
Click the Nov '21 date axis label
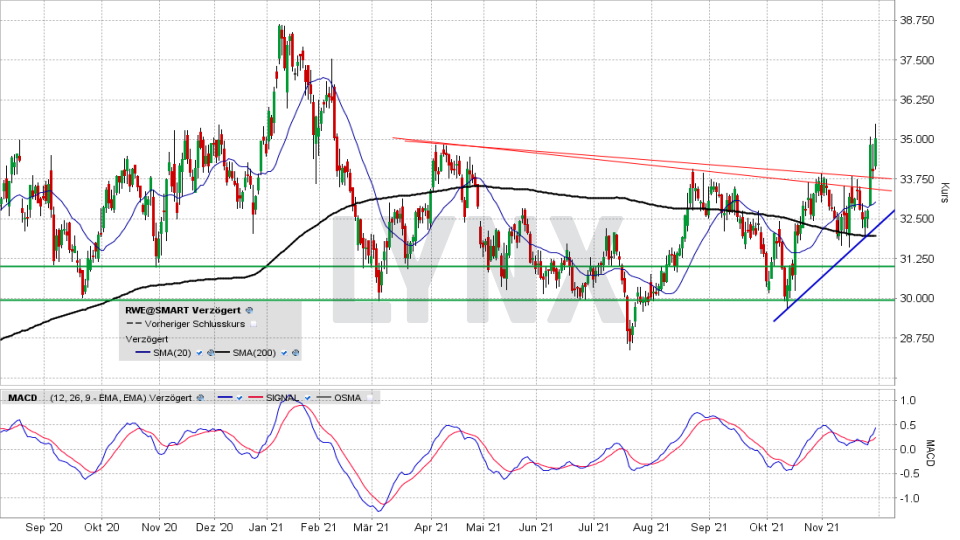tap(822, 528)
